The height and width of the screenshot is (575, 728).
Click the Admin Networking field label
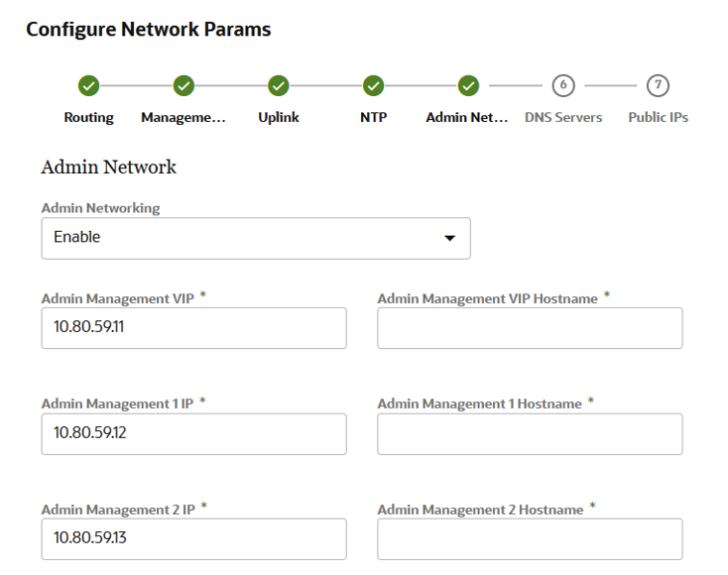[101, 208]
